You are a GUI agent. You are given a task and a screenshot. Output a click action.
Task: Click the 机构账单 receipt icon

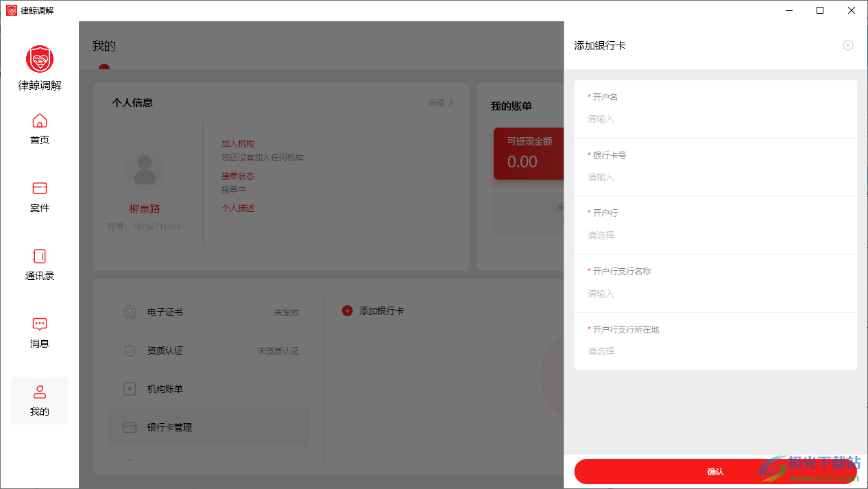click(130, 389)
